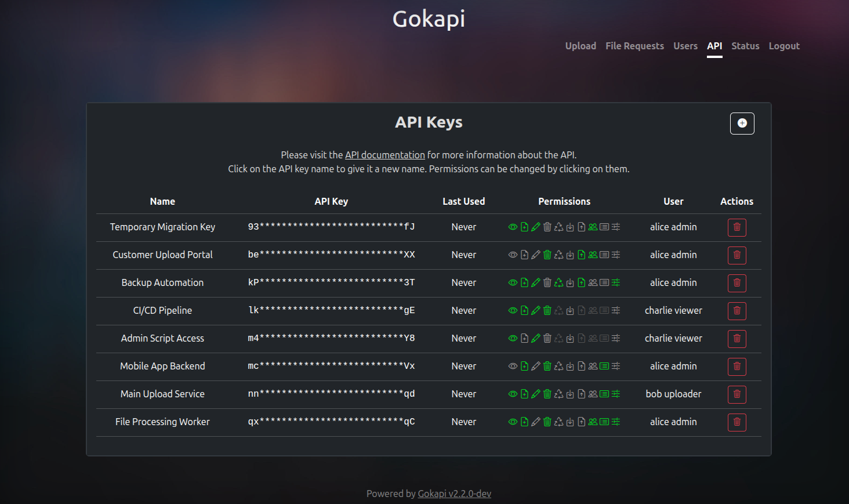Image resolution: width=849 pixels, height=504 pixels.
Task: Delete the Main Upload Service key
Action: pos(736,394)
